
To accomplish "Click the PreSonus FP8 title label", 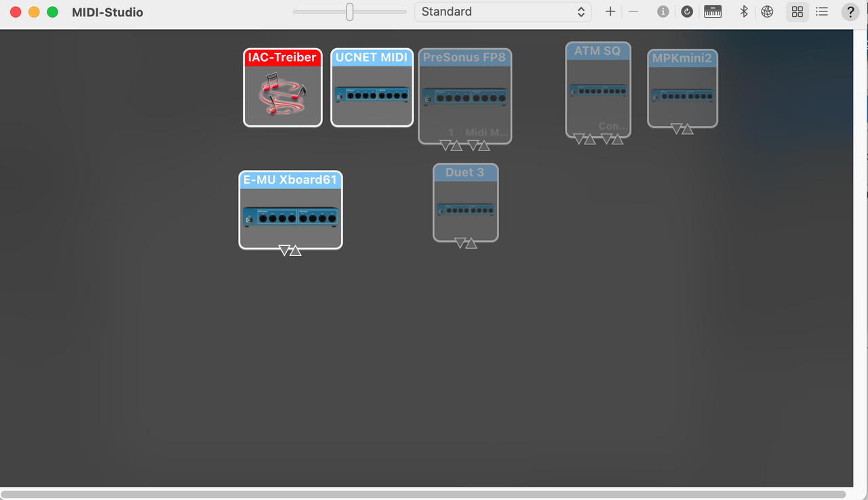I will click(x=465, y=58).
